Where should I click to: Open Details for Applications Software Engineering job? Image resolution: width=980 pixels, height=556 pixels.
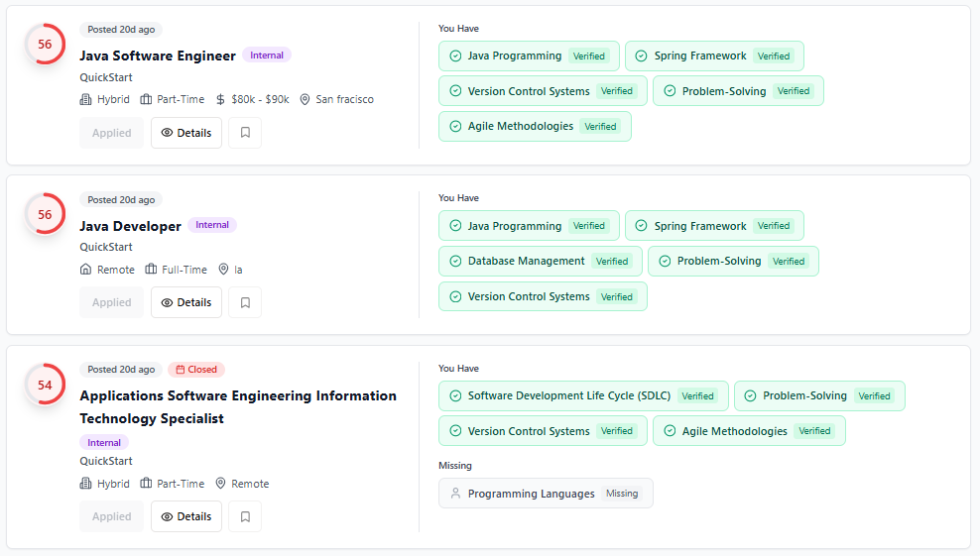[186, 516]
